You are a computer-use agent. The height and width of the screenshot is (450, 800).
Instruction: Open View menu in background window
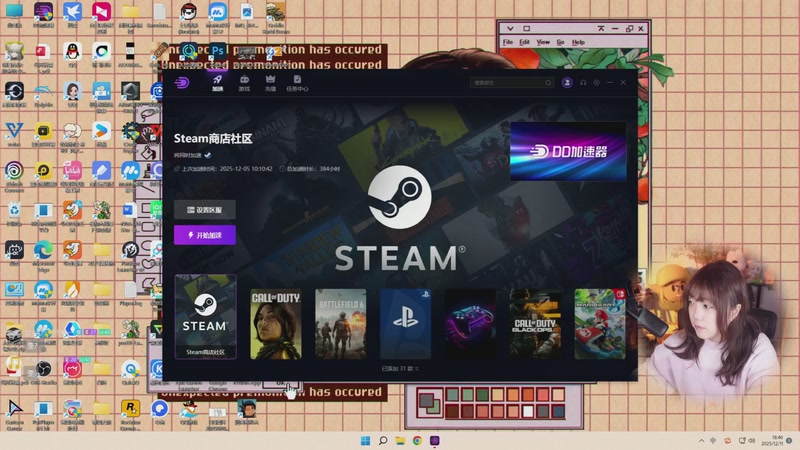[543, 42]
